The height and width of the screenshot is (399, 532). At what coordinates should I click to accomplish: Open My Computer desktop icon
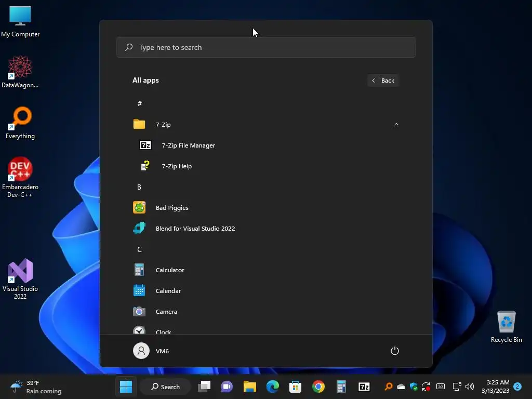click(x=20, y=21)
